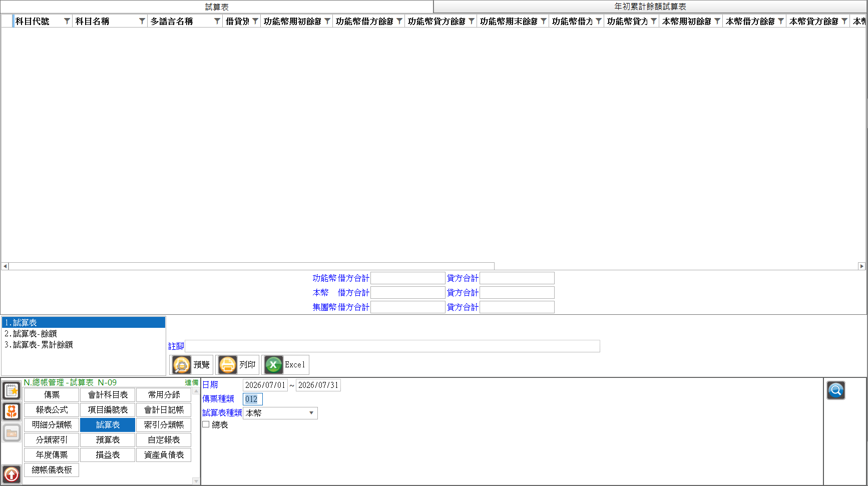Open the 會計日記帳 module
The width and height of the screenshot is (868, 486).
click(x=164, y=410)
